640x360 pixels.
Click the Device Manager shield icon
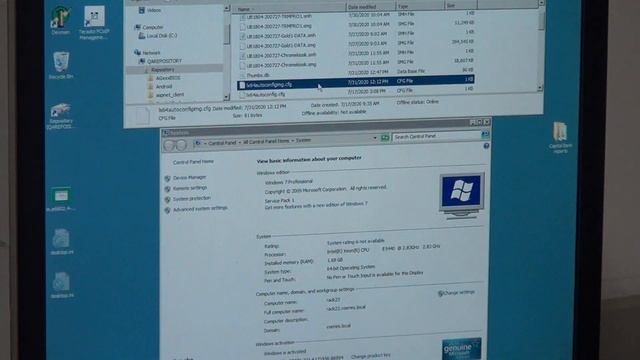coord(167,179)
